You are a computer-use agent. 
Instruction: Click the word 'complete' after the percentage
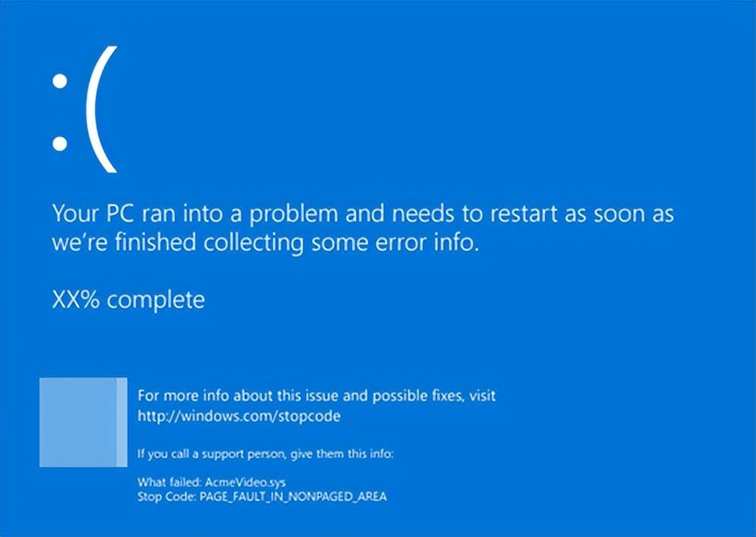click(x=156, y=300)
